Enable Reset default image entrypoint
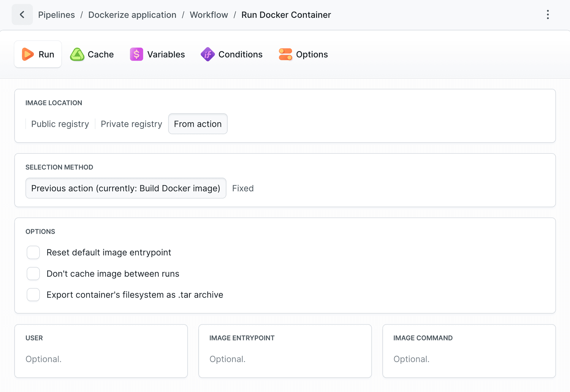This screenshot has height=392, width=570. coord(33,252)
